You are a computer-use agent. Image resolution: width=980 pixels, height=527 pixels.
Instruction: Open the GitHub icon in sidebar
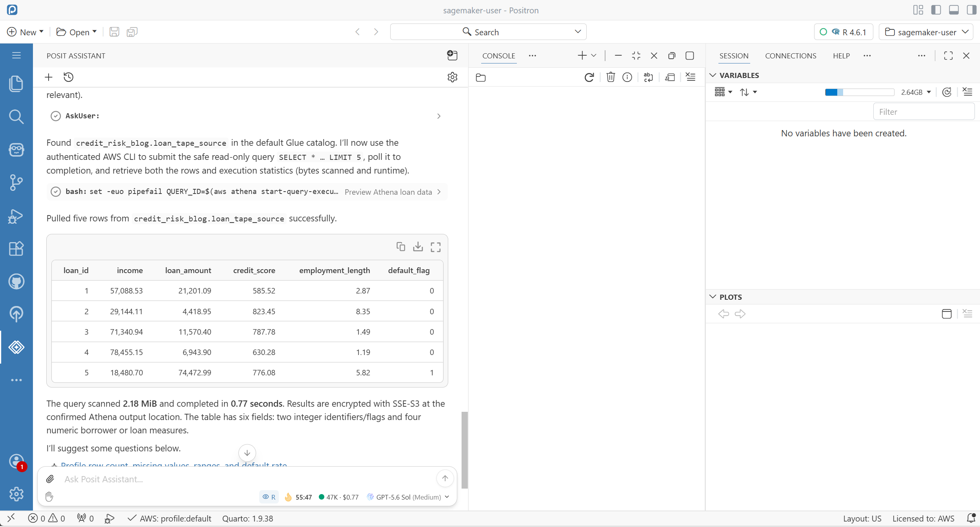pos(16,281)
